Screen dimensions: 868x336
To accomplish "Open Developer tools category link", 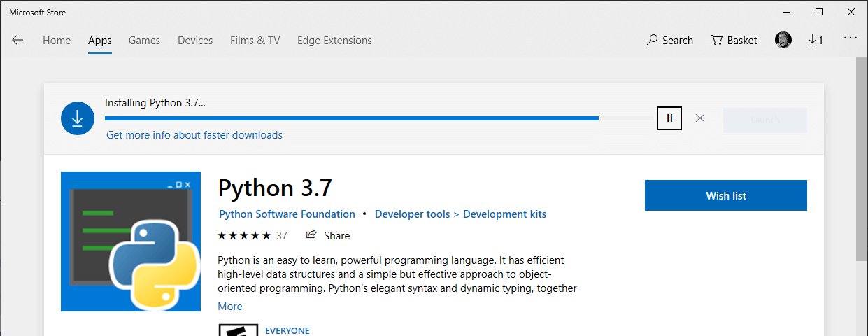I will [413, 214].
